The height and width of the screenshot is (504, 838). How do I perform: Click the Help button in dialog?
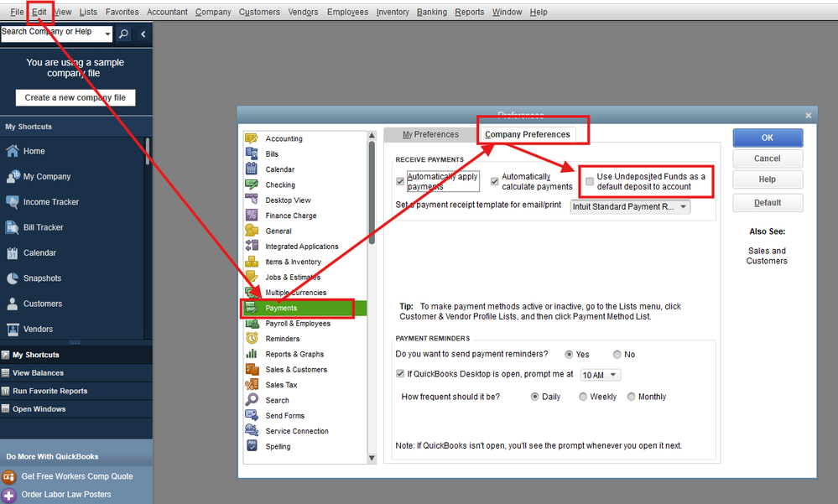click(768, 179)
